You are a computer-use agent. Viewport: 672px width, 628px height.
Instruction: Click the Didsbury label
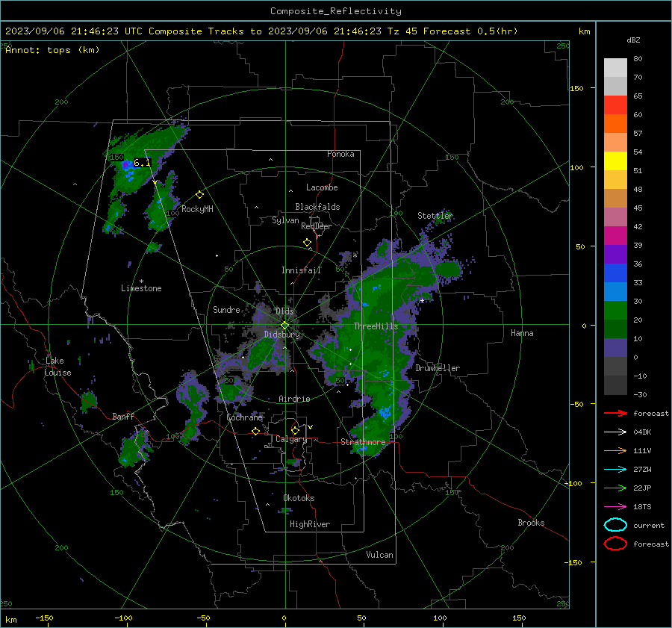click(x=282, y=335)
